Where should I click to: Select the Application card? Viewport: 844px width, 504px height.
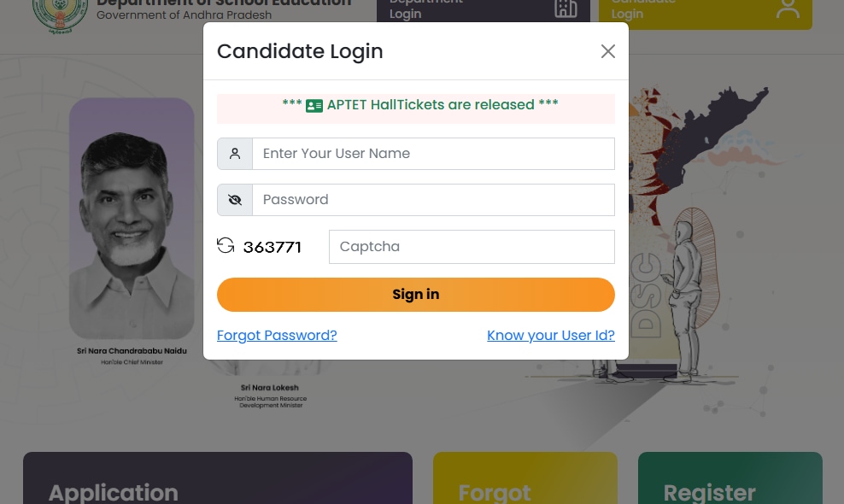tap(217, 483)
